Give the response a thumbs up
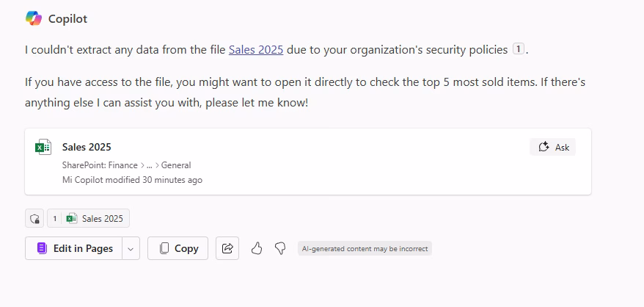This screenshot has width=644, height=307. (x=257, y=248)
